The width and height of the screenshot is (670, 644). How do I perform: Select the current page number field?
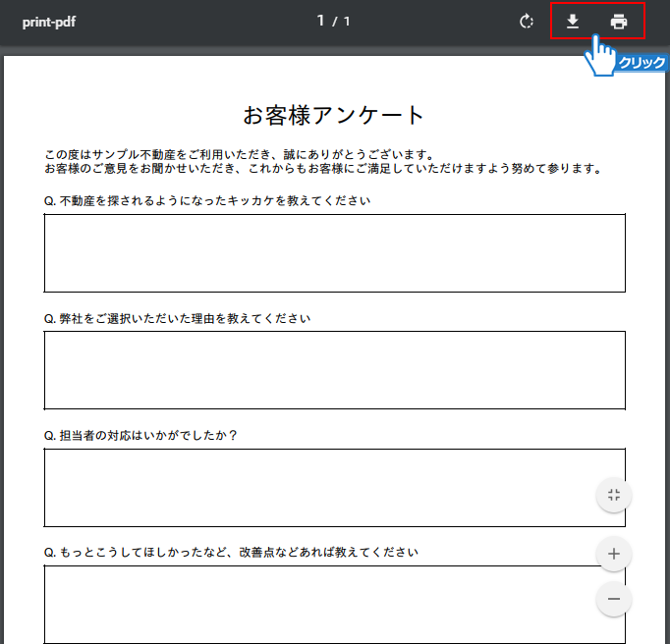coord(320,21)
